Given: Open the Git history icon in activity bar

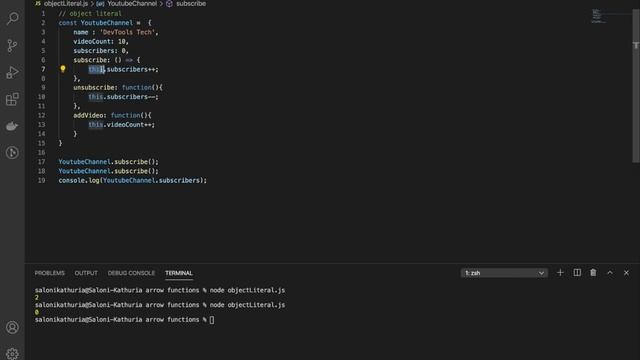Looking at the screenshot, I should click(12, 153).
